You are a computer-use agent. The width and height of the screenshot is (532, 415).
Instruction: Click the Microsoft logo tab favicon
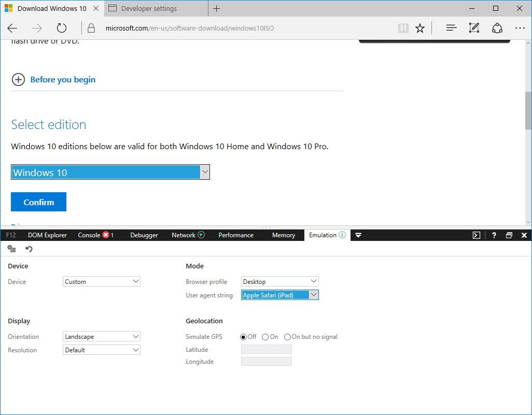tap(8, 8)
